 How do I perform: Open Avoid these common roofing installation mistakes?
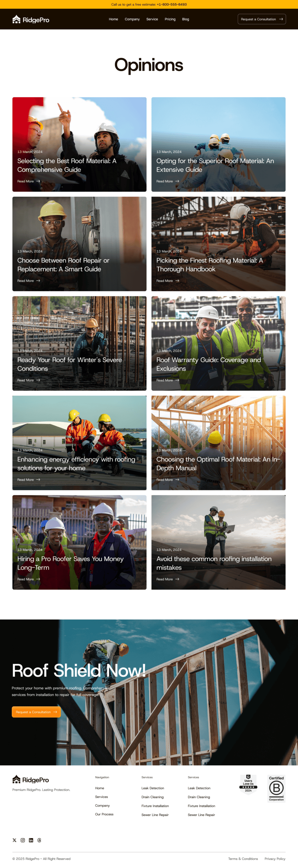pyautogui.click(x=214, y=563)
